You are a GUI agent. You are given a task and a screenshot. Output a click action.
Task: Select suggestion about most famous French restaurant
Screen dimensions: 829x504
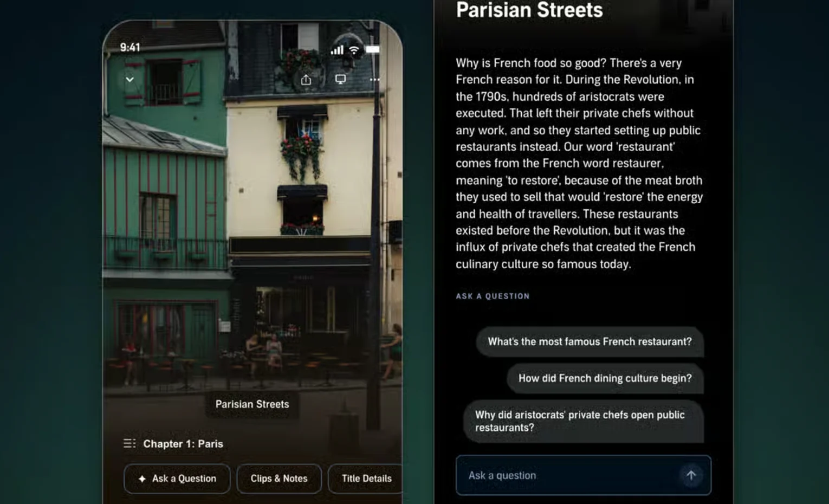(590, 342)
